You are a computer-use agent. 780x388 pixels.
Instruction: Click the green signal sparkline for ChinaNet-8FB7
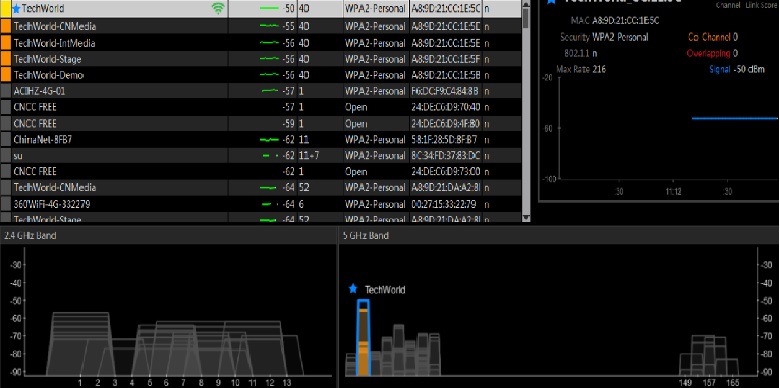(269, 140)
